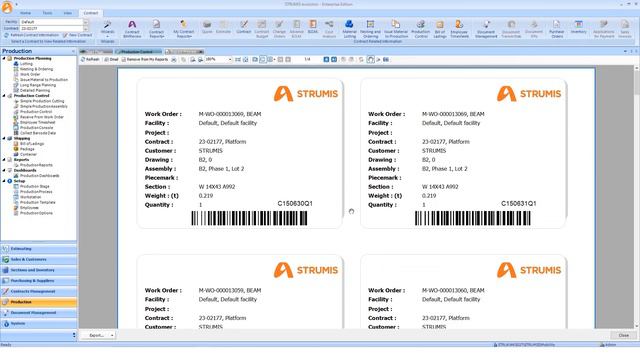
Task: Open Document Management ribbon icon
Action: (x=486, y=29)
